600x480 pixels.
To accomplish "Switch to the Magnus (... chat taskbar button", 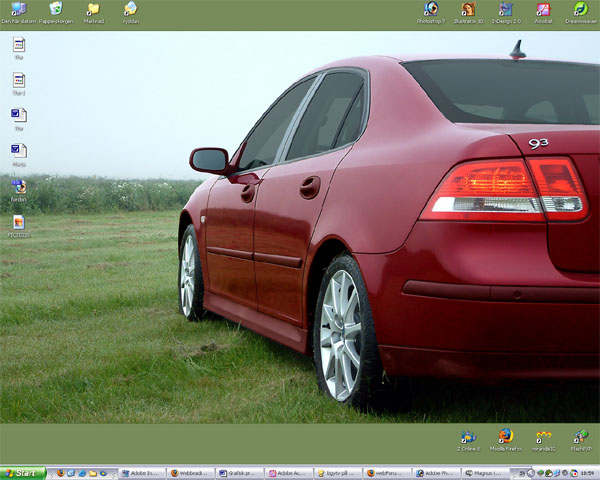I will [x=486, y=473].
